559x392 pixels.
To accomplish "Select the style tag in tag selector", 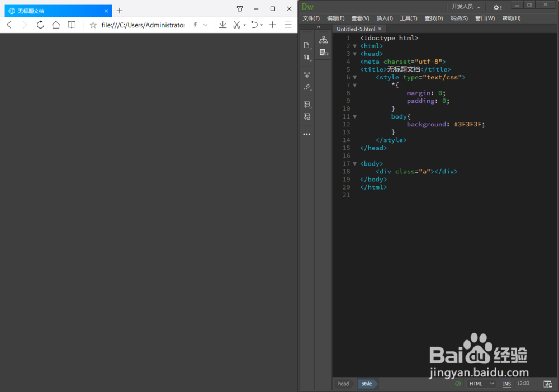I will (367, 384).
